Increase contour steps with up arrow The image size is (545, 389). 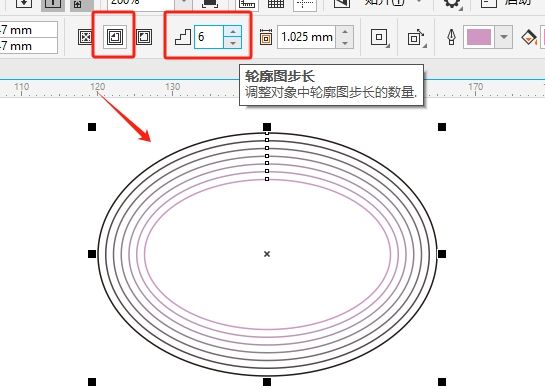[x=233, y=32]
